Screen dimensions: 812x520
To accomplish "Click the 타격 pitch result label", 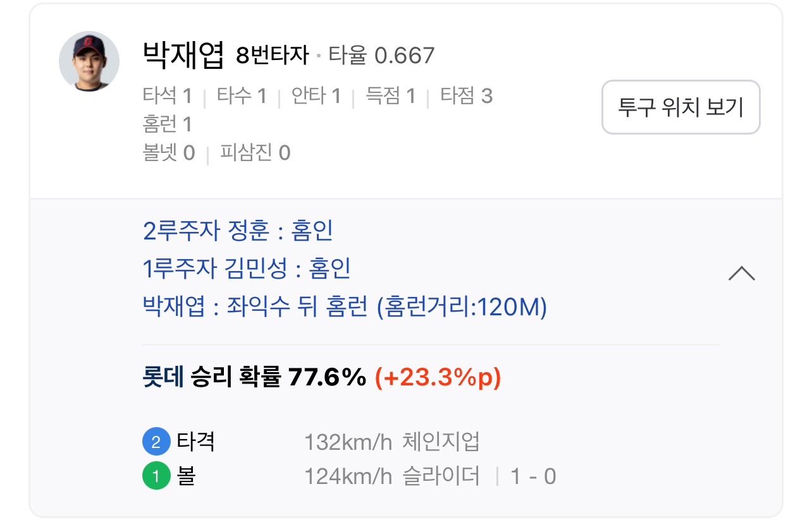I will click(x=196, y=442).
